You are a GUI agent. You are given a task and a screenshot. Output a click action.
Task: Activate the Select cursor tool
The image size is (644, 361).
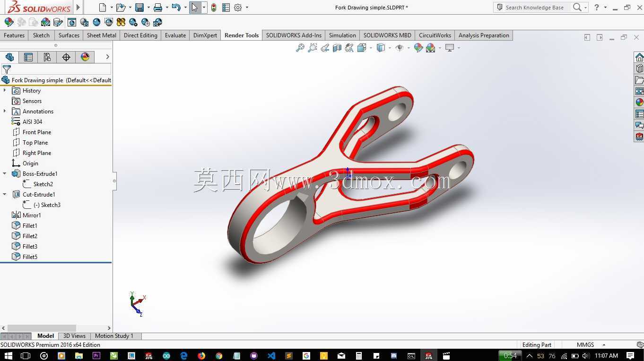click(x=195, y=8)
